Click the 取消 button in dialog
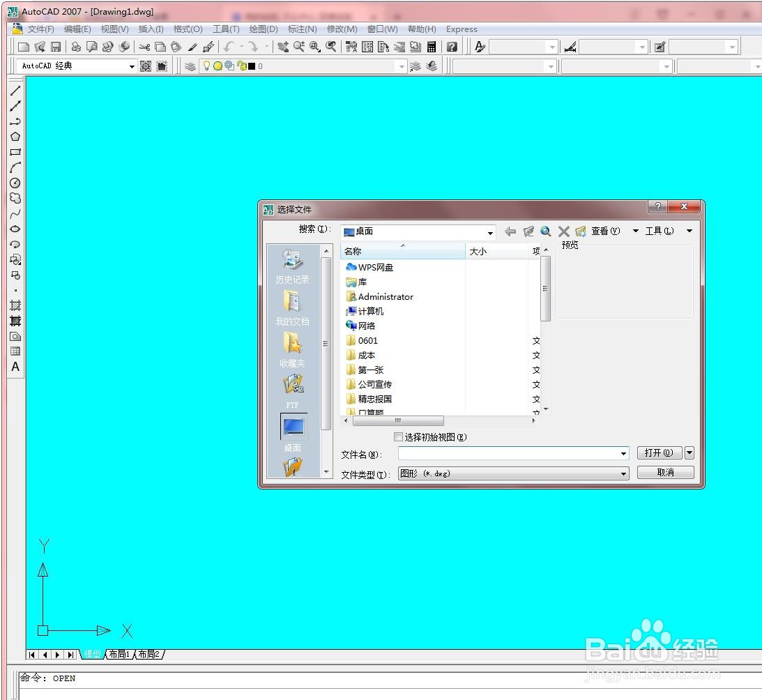This screenshot has height=700, width=762. click(665, 473)
